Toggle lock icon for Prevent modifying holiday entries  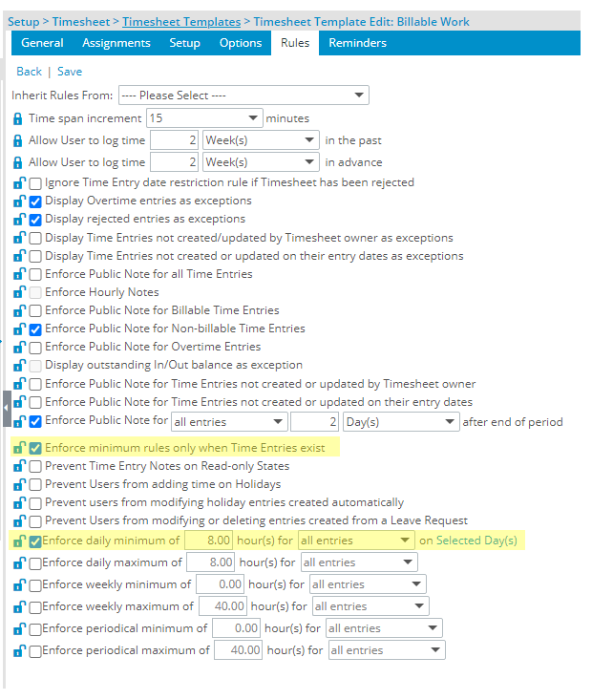coord(19,502)
